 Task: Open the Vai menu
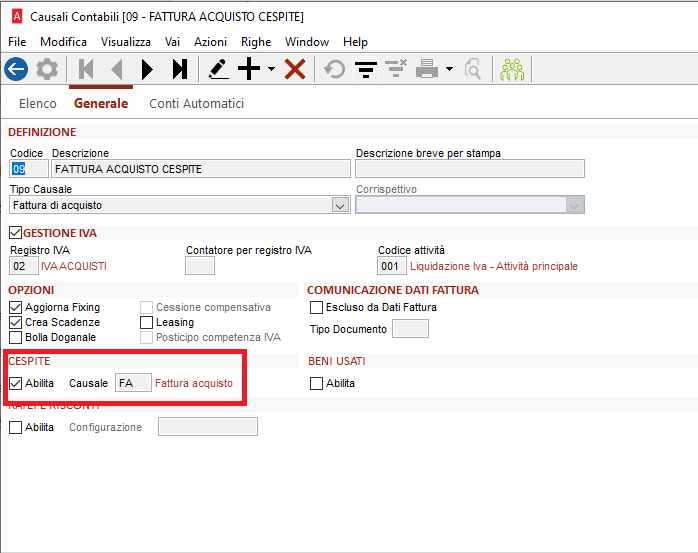point(172,42)
